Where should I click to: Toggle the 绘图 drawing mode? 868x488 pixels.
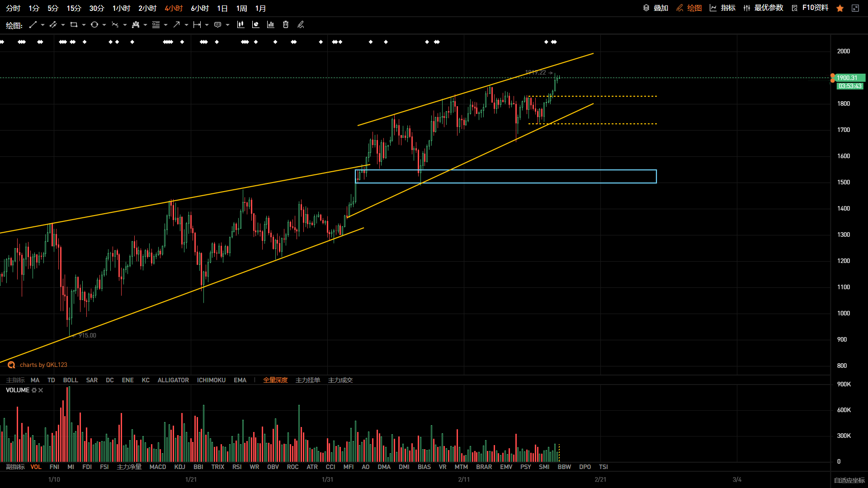[x=689, y=8]
